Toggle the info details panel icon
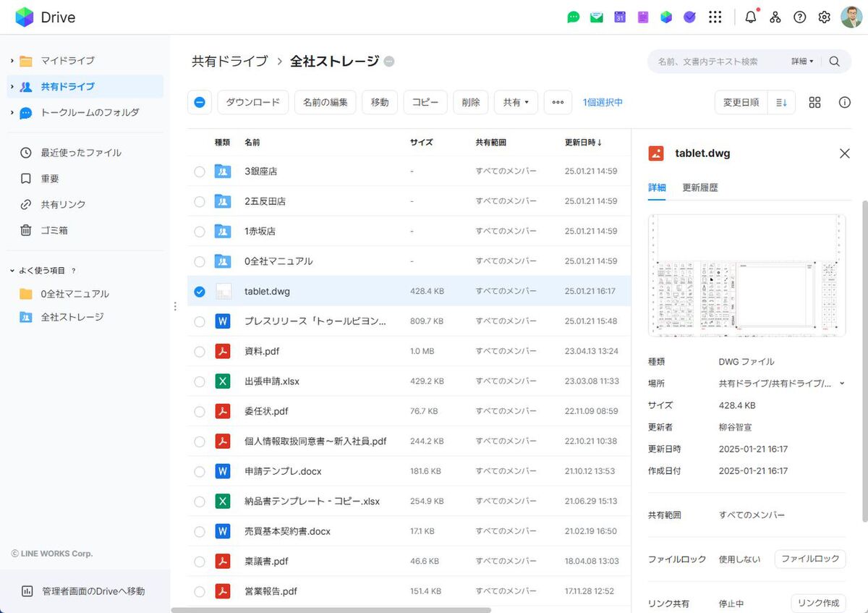 click(844, 103)
